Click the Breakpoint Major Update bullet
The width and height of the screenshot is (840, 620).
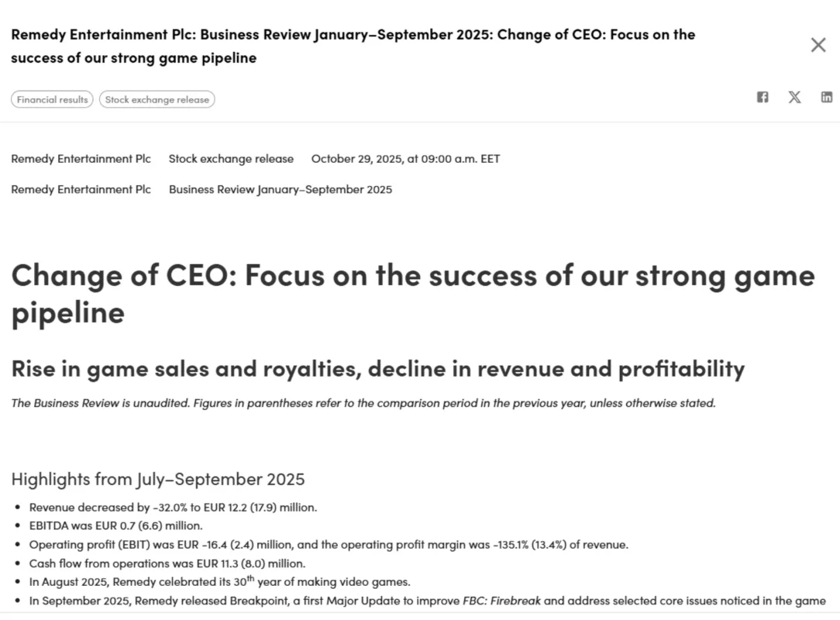[427, 601]
